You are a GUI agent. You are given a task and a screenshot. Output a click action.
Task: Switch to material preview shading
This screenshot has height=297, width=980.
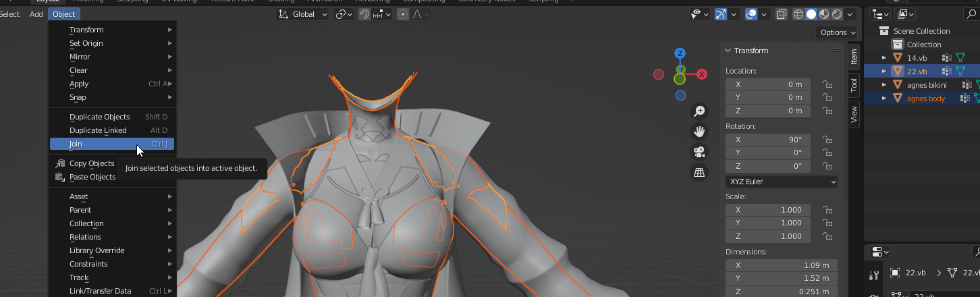[x=824, y=14]
